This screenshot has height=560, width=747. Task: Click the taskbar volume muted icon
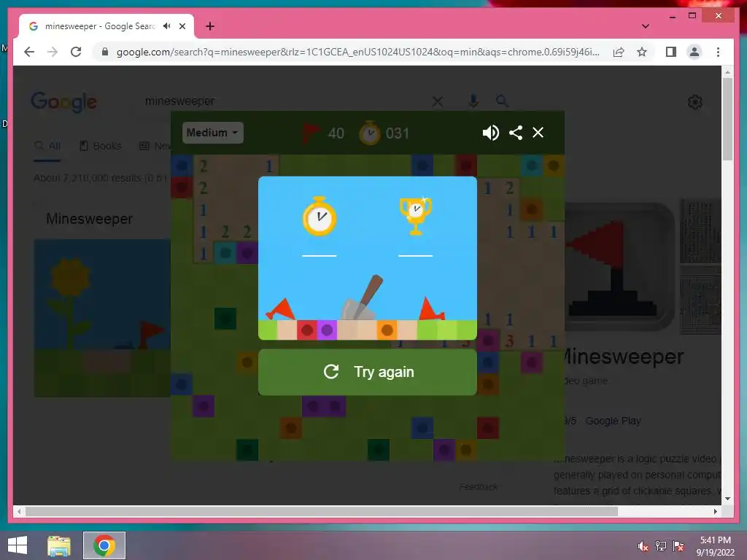[643, 546]
